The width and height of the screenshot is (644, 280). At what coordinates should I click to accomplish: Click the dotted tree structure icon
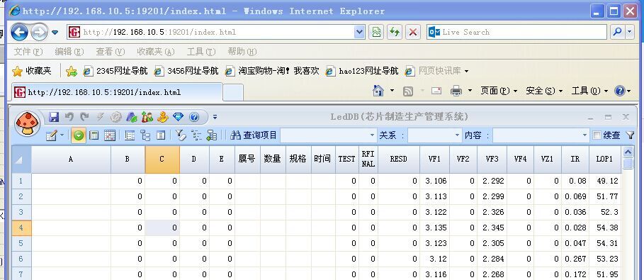click(196, 135)
